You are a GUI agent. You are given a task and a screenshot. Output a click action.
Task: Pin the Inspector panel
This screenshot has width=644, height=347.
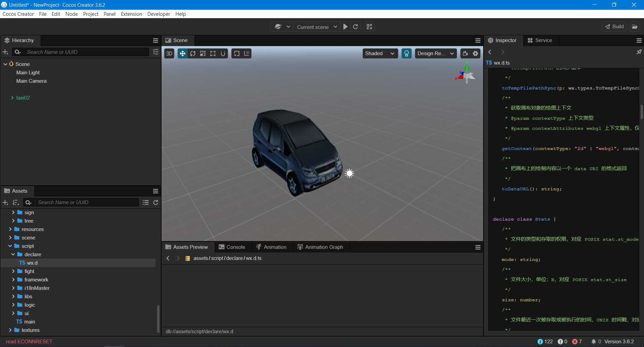(x=639, y=52)
